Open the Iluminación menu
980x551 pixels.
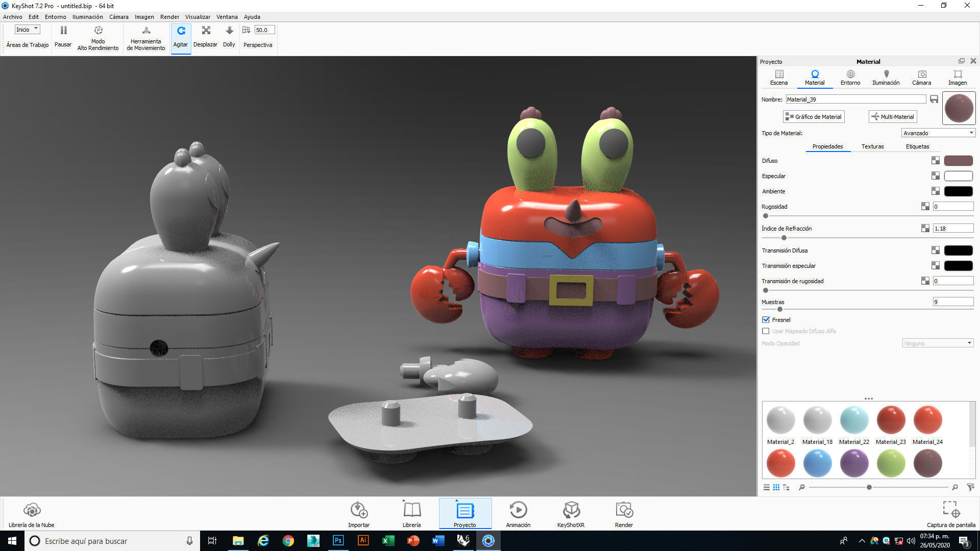(88, 17)
